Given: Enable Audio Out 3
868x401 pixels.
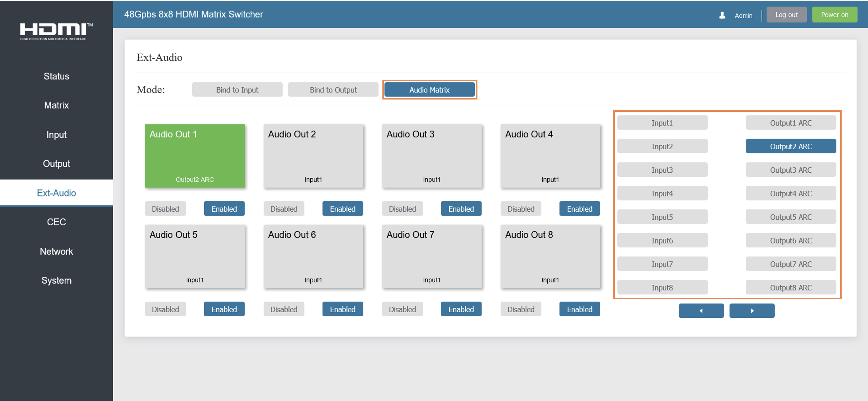Looking at the screenshot, I should (x=461, y=209).
